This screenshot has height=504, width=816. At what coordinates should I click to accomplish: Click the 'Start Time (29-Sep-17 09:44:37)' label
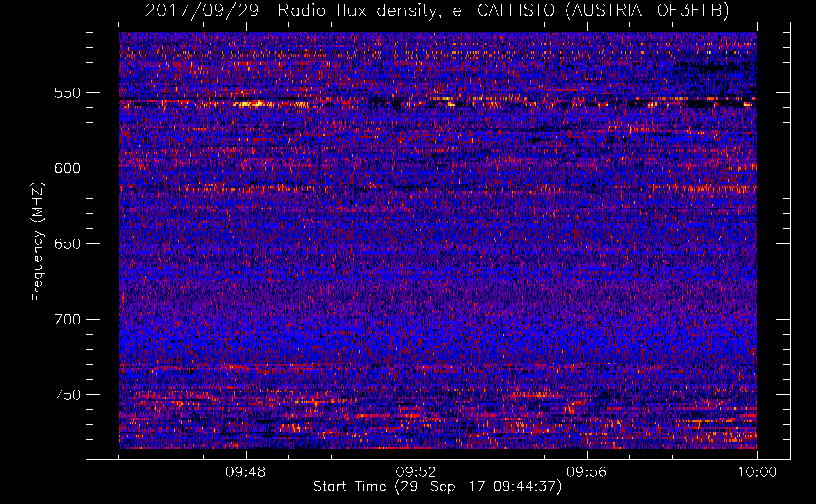tap(437, 487)
